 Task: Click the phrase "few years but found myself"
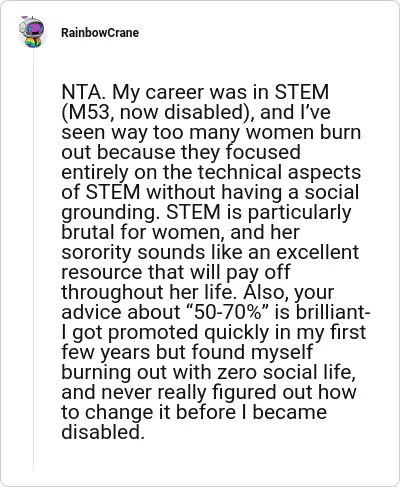click(x=187, y=352)
